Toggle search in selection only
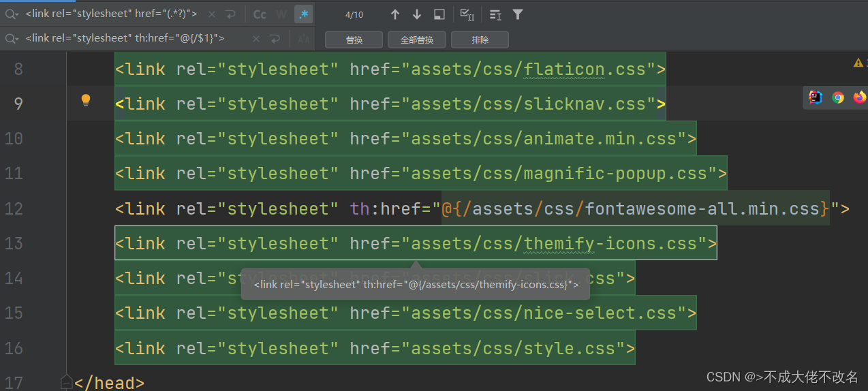The height and width of the screenshot is (391, 868). 495,14
